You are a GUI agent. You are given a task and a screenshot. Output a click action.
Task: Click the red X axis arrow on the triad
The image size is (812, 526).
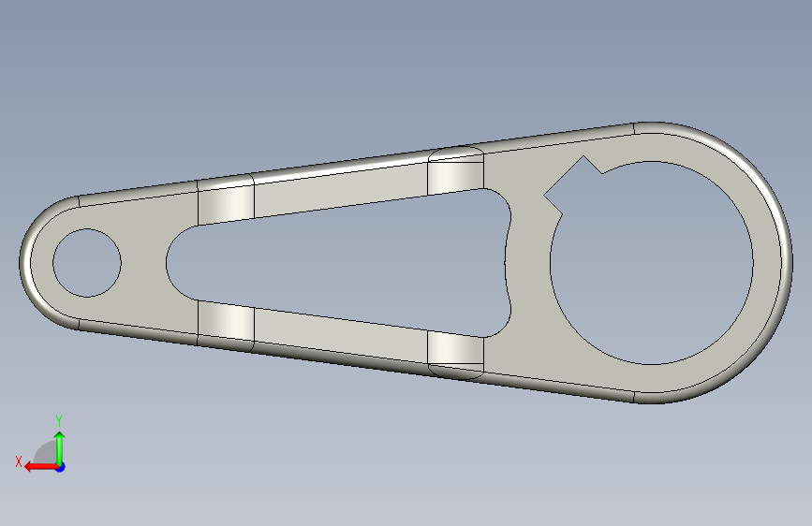pyautogui.click(x=41, y=467)
